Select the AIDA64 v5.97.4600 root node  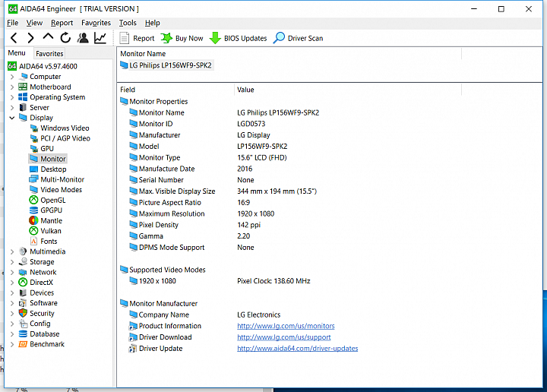[x=43, y=66]
